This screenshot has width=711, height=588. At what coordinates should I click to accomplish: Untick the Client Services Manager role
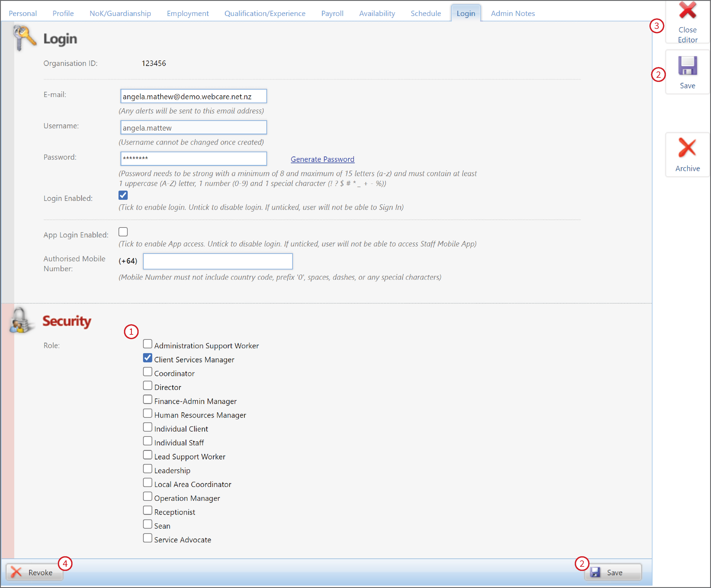(147, 358)
